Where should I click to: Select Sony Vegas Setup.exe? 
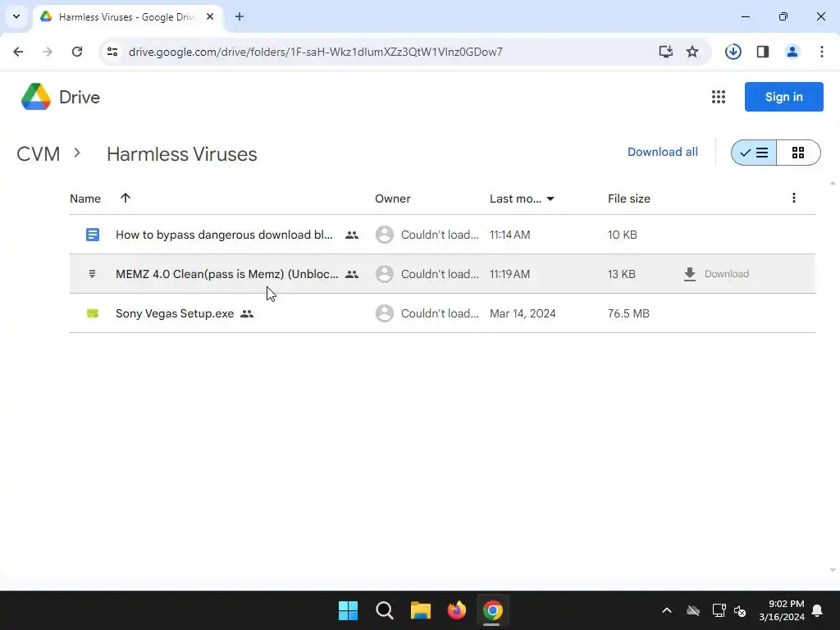pyautogui.click(x=175, y=313)
